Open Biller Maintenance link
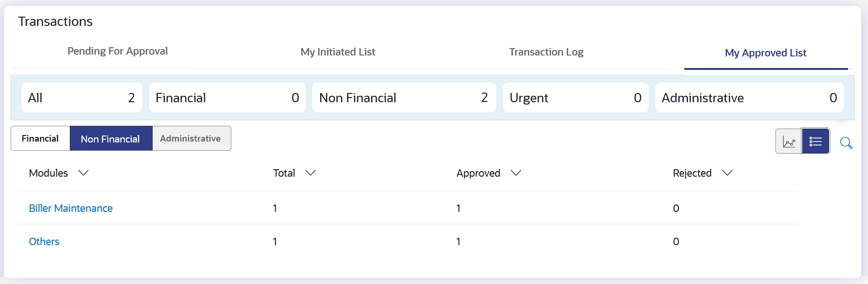The height and width of the screenshot is (284, 868). [71, 208]
